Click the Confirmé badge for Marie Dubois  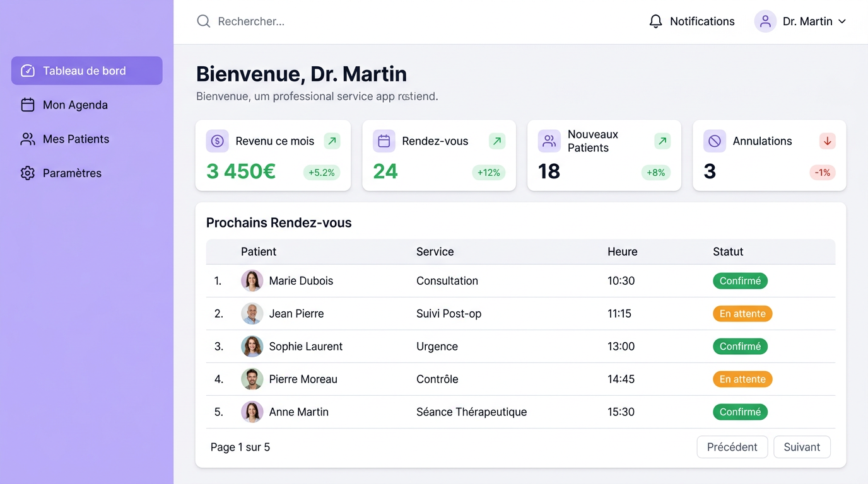tap(740, 281)
